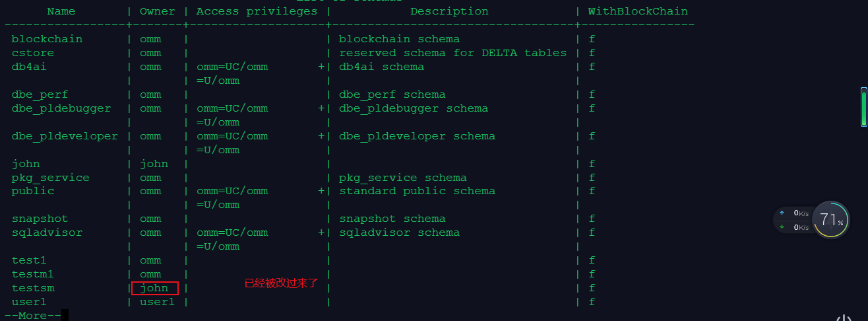
Task: Click the 'standard public schema' description
Action: [417, 191]
